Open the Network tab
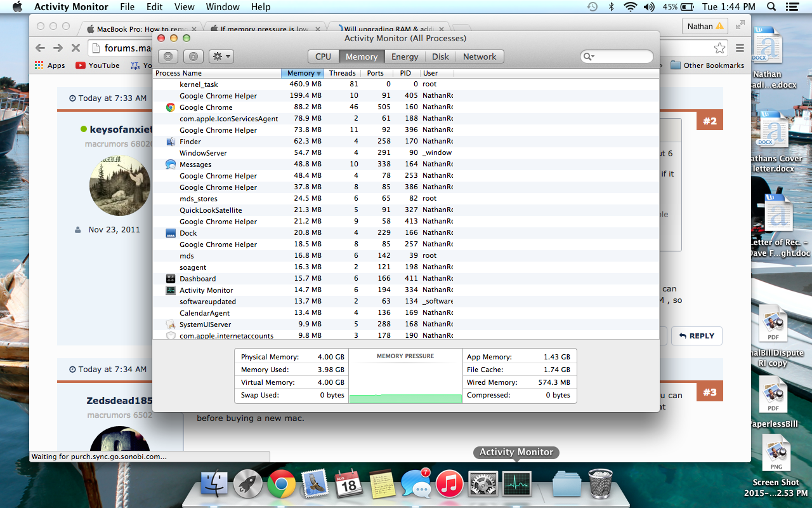 [480, 57]
